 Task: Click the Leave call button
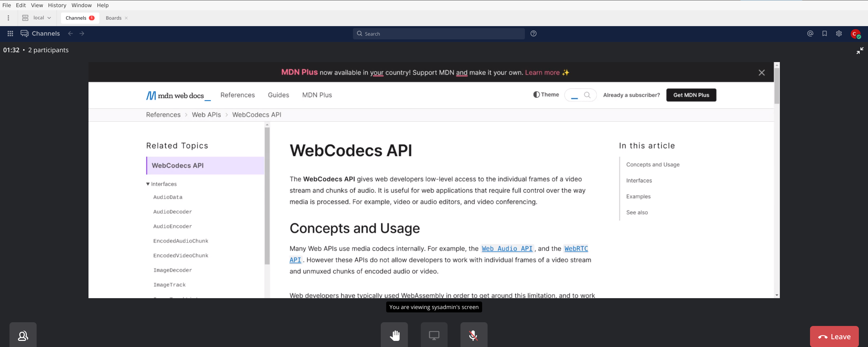(x=834, y=336)
